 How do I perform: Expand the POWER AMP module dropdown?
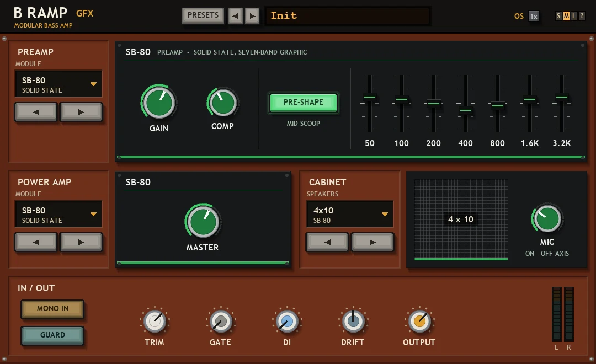coord(58,215)
